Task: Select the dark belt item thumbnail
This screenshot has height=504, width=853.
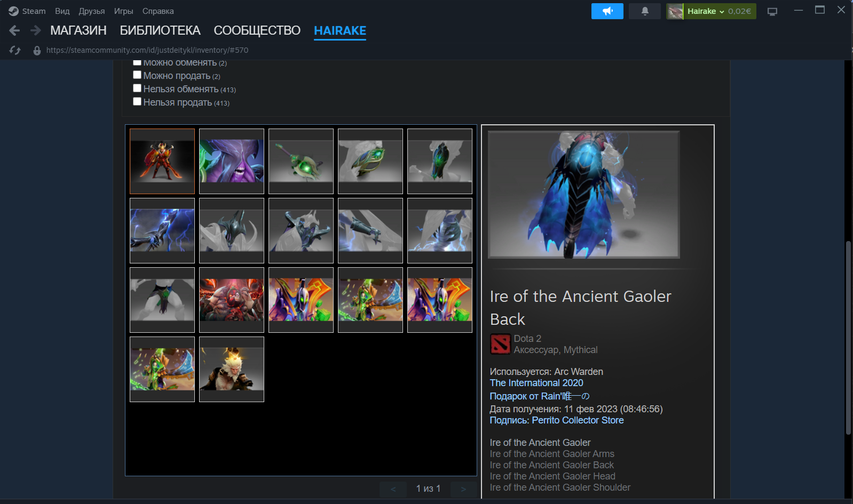Action: [x=162, y=300]
